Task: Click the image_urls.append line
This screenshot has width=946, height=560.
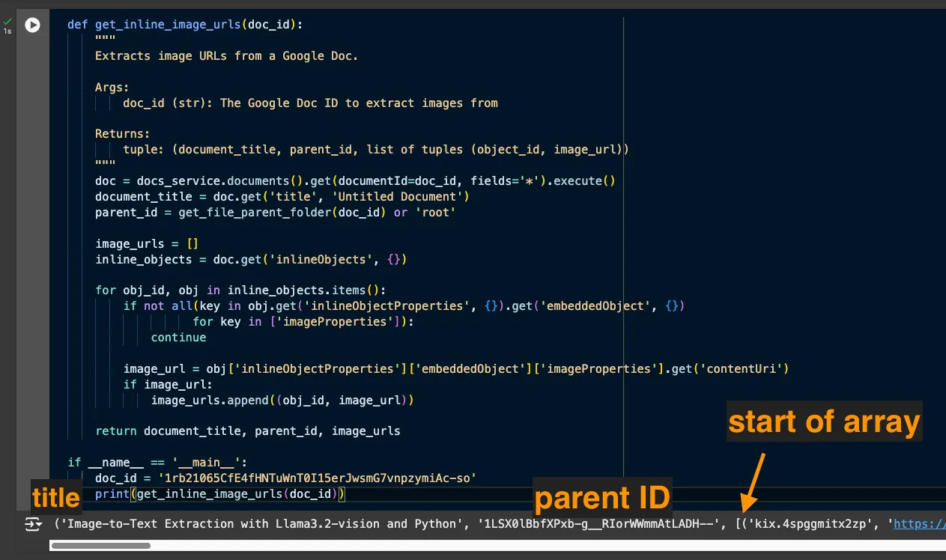Action: 282,401
